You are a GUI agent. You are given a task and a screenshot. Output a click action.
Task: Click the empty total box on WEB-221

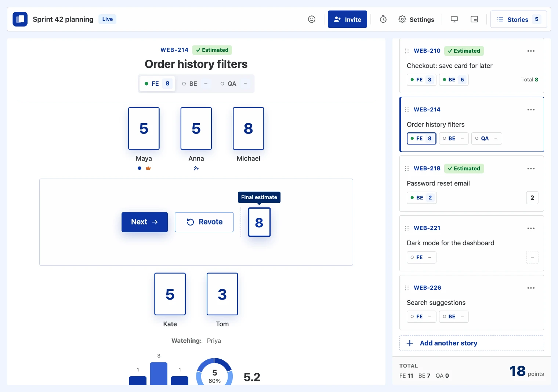coord(532,257)
